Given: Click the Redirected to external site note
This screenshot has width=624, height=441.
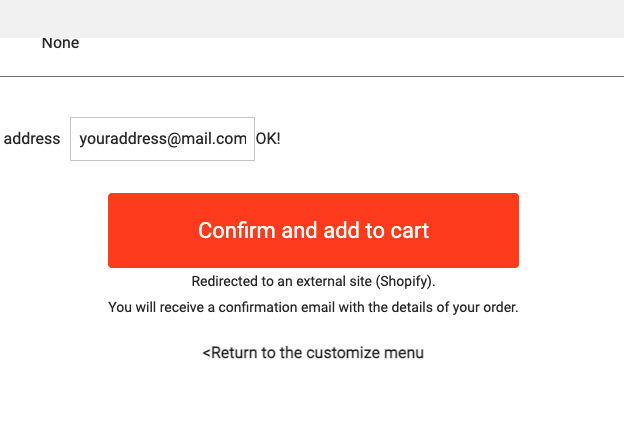Looking at the screenshot, I should click(x=313, y=282).
